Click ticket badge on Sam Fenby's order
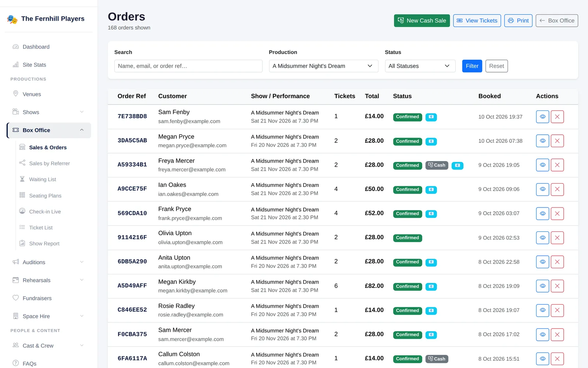588x368 pixels. coord(431,117)
